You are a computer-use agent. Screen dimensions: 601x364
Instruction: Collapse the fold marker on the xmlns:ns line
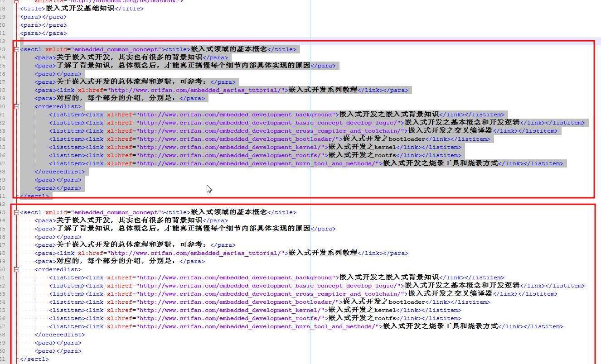(x=17, y=1)
